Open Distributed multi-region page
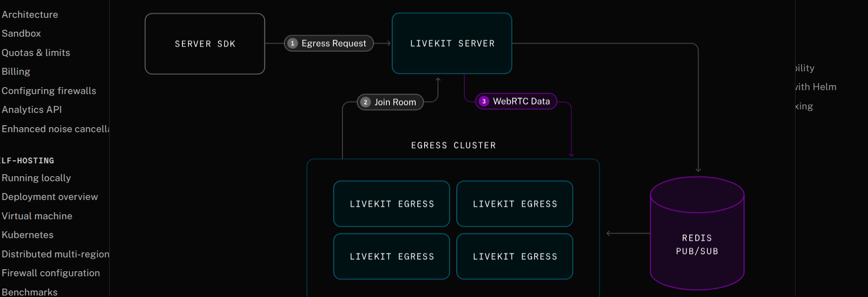Image resolution: width=868 pixels, height=297 pixels. 55,254
